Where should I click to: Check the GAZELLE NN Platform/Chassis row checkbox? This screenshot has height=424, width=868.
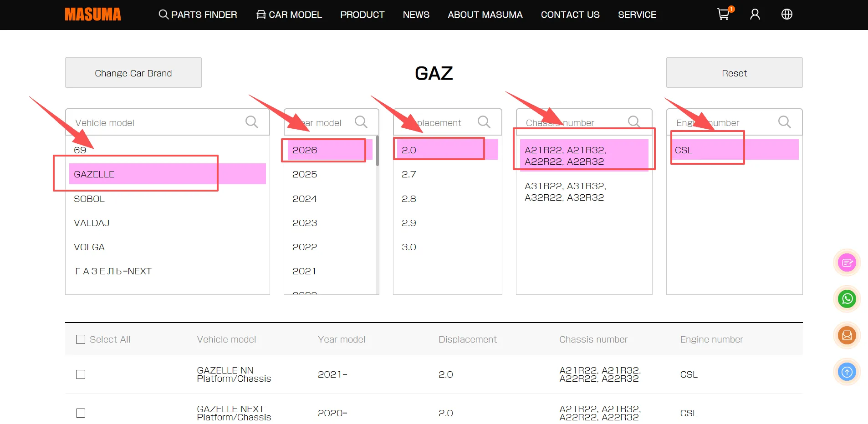81,374
